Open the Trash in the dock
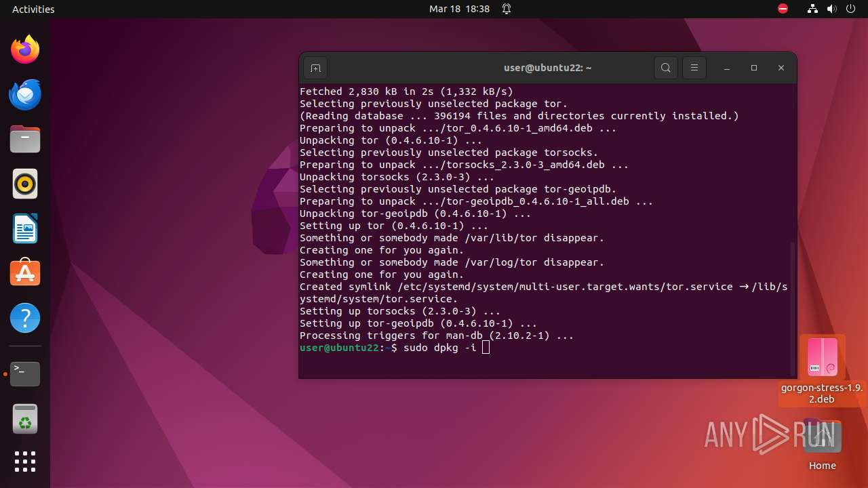Screen dimensions: 868x488 25,418
